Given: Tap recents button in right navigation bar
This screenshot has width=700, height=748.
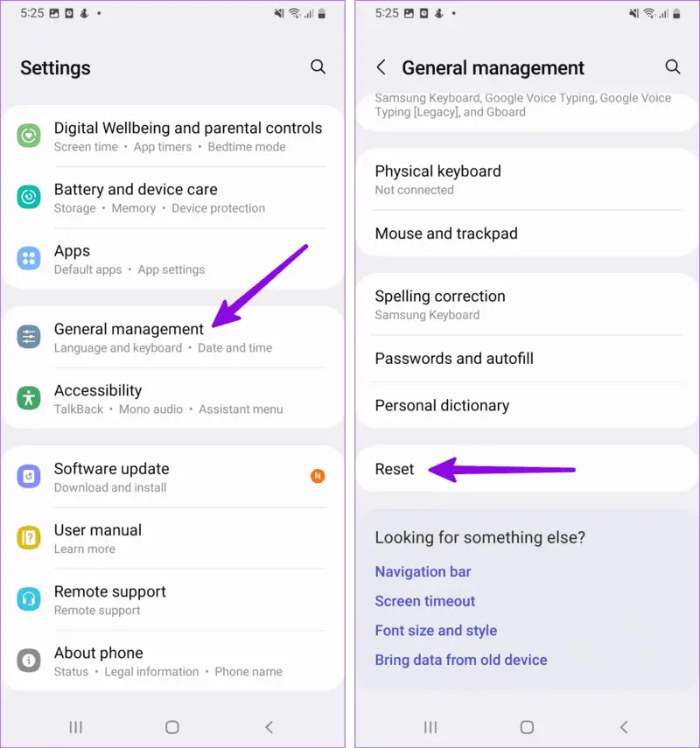Looking at the screenshot, I should coord(430,727).
